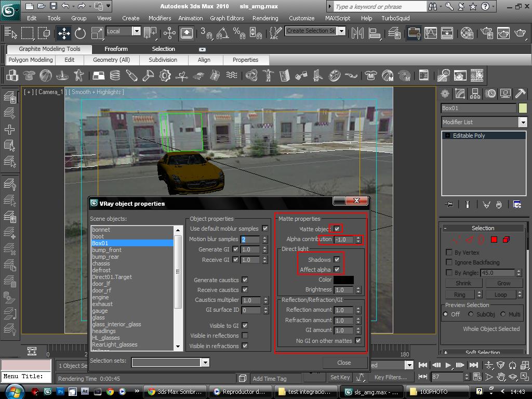The width and height of the screenshot is (532, 399).
Task: Toggle Generate GI checkbox
Action: point(235,249)
